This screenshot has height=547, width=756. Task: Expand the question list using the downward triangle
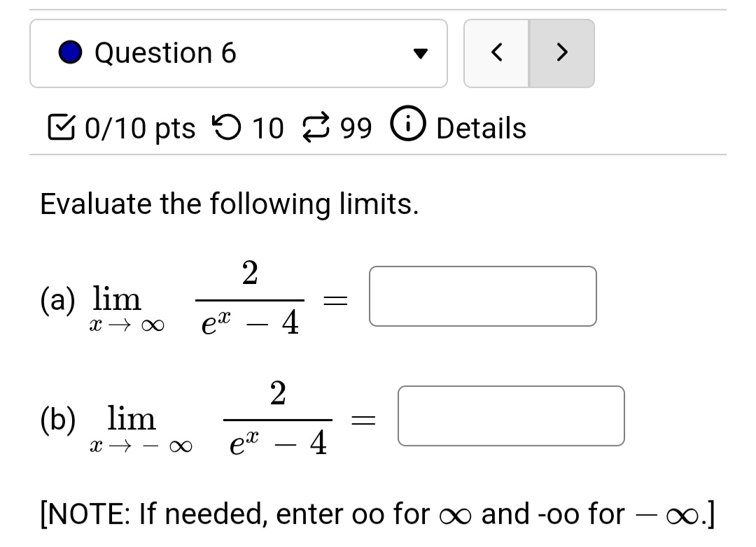coord(420,52)
